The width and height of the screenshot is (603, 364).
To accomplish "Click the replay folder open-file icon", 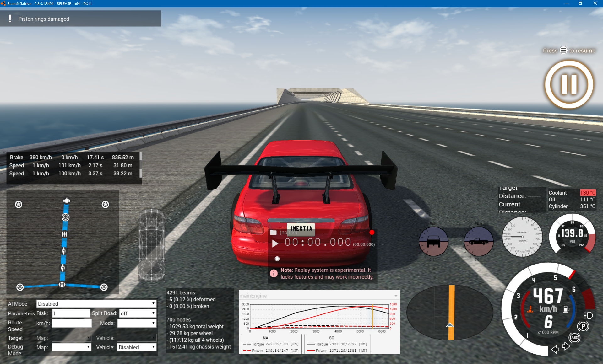I will 273,232.
